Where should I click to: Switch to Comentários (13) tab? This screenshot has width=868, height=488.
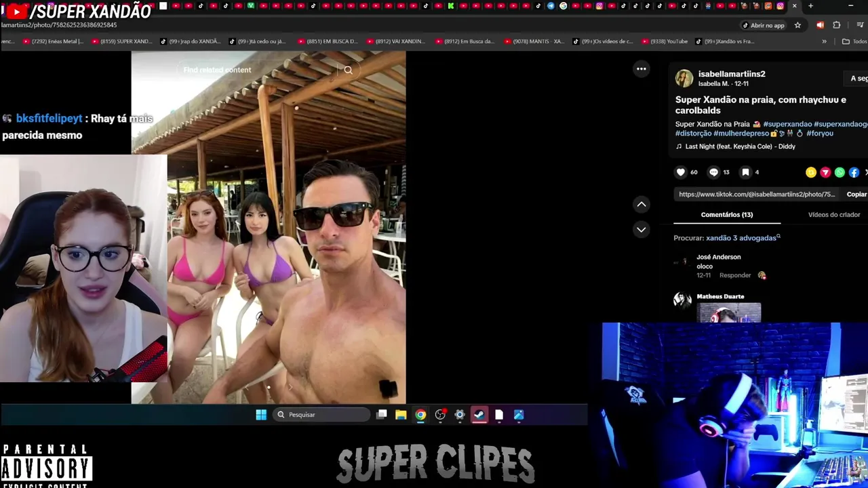(x=727, y=215)
